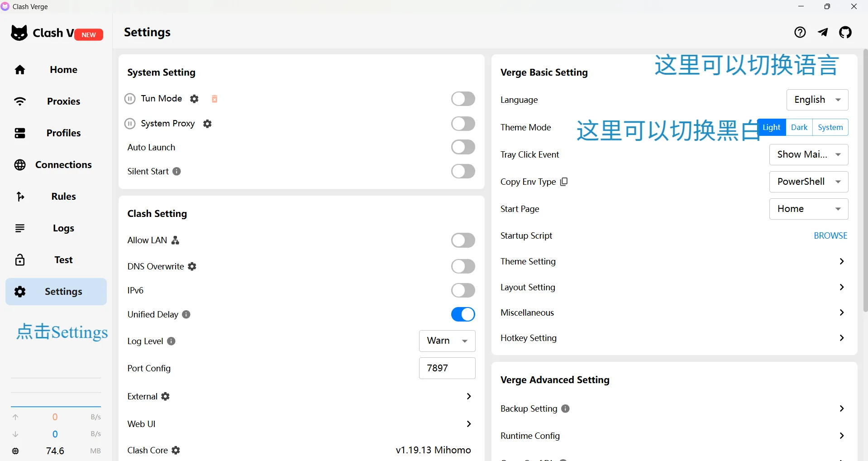This screenshot has width=868, height=461.
Task: Open Proxies page
Action: click(56, 101)
